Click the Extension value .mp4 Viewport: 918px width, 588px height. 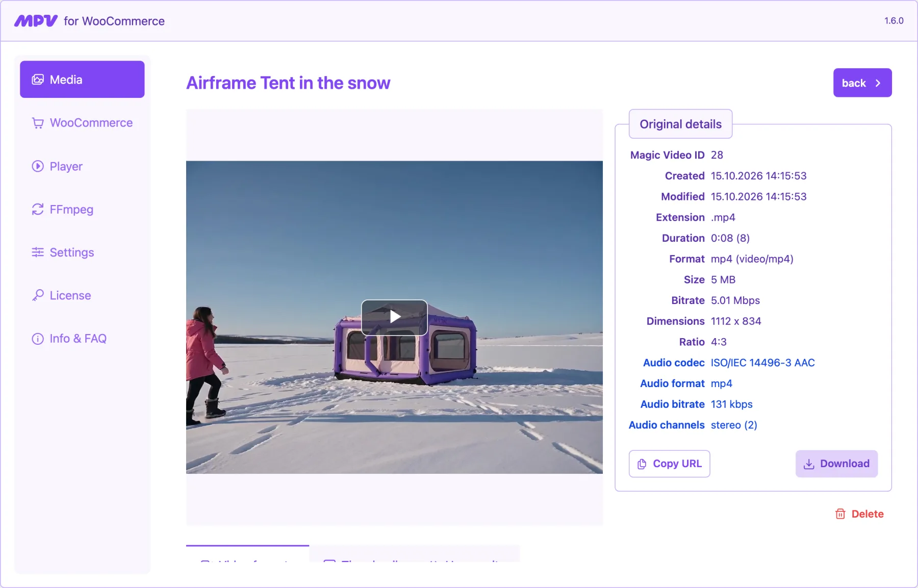pos(723,218)
